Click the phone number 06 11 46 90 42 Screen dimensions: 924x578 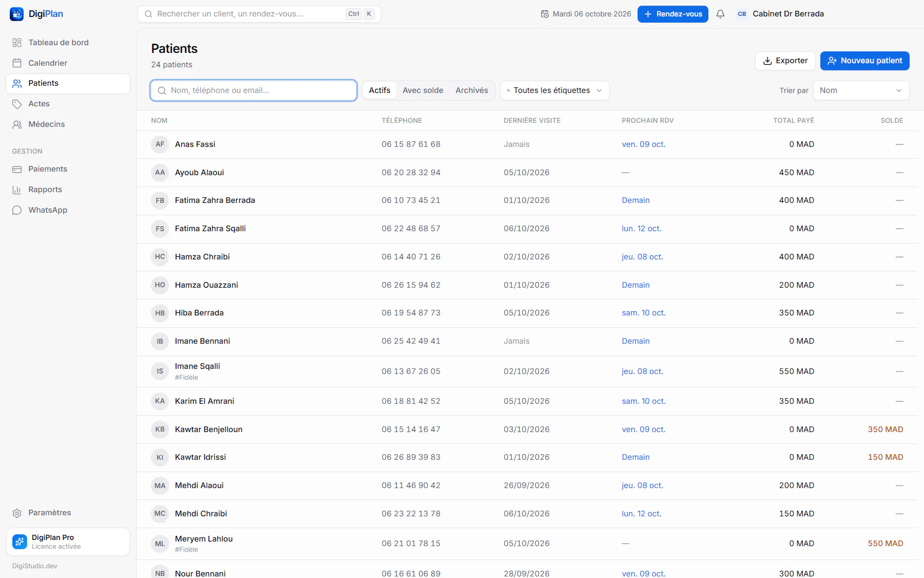411,486
